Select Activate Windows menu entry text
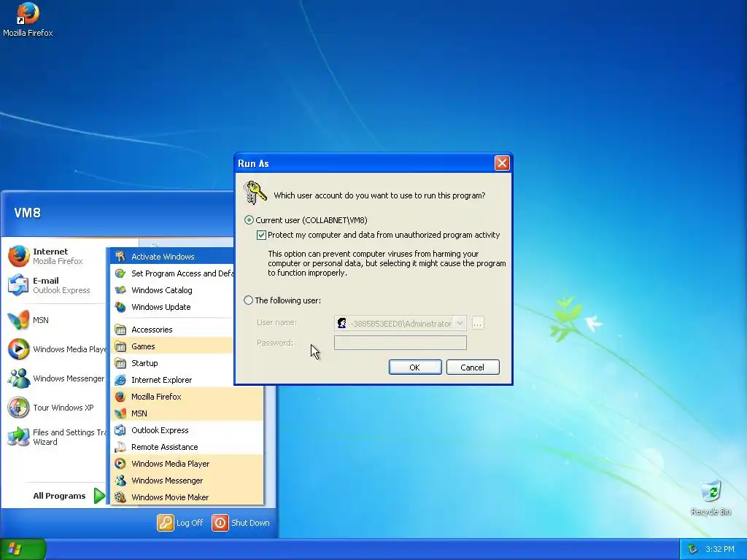 tap(163, 257)
